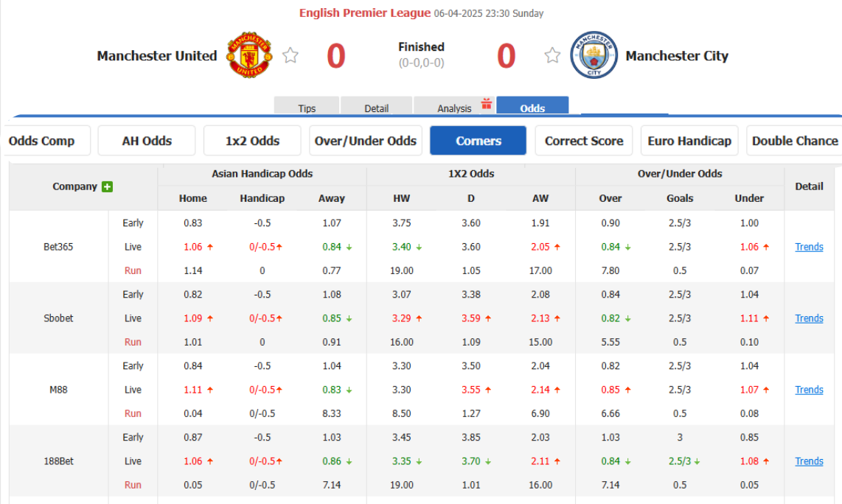
Task: Open the Double Chance odds
Action: (x=795, y=141)
